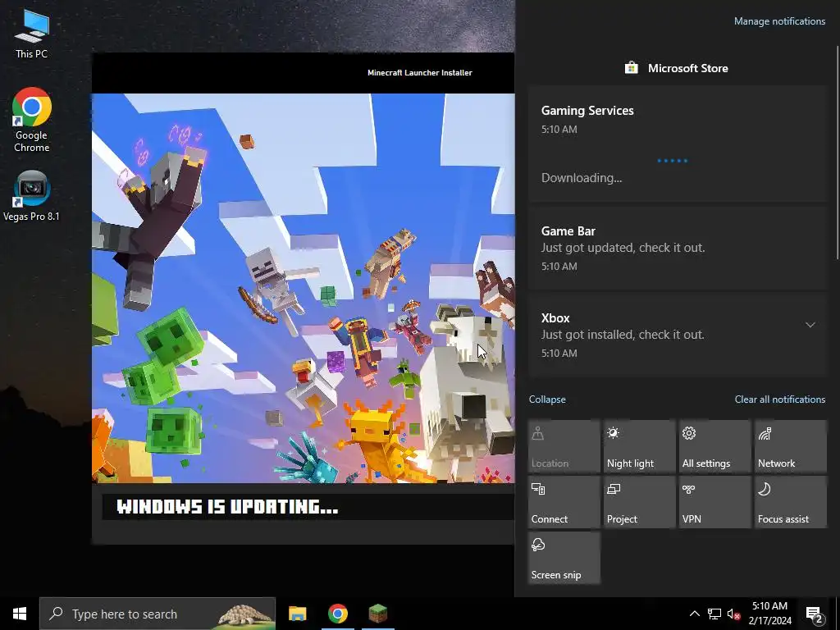Open Manage notifications link
Image resolution: width=840 pixels, height=630 pixels.
click(x=779, y=21)
